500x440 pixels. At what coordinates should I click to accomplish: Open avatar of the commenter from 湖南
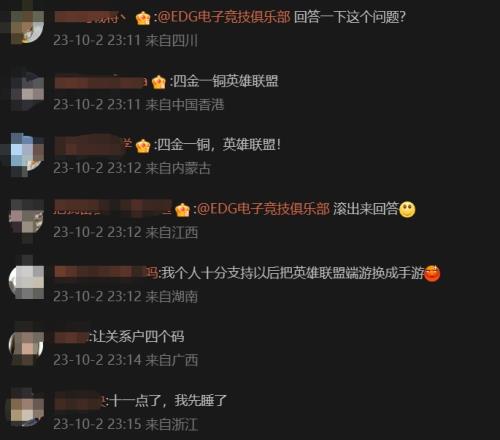27,282
